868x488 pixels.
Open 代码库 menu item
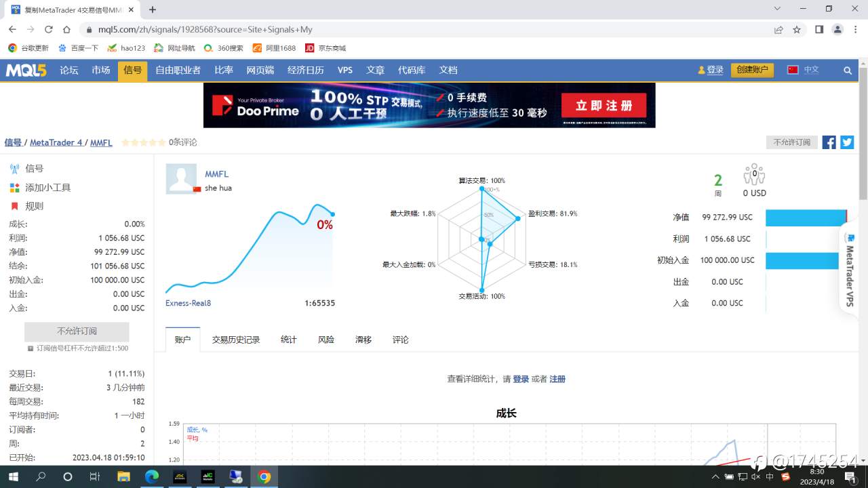point(412,70)
